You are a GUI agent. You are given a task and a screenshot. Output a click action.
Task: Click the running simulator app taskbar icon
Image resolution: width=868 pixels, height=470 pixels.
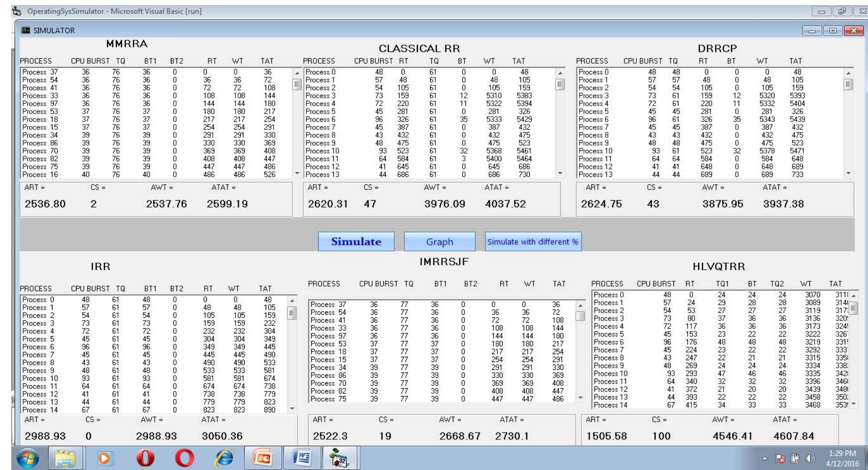coord(339,457)
